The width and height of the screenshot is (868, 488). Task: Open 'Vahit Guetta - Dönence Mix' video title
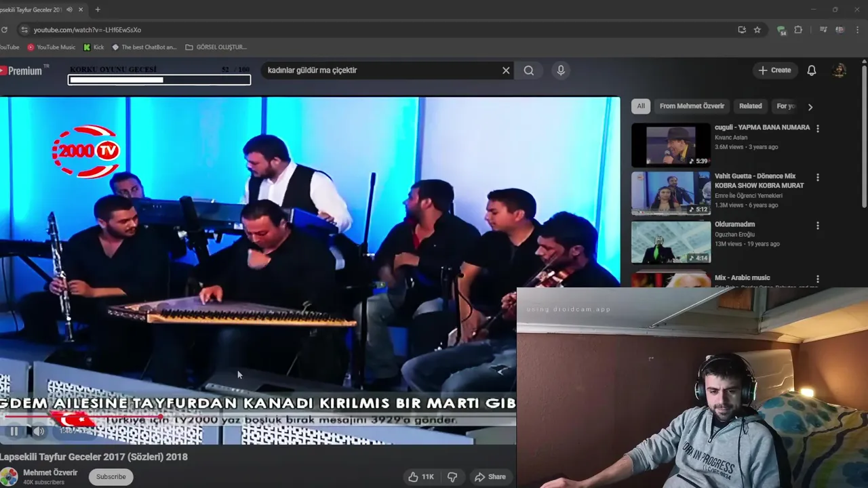(x=759, y=181)
